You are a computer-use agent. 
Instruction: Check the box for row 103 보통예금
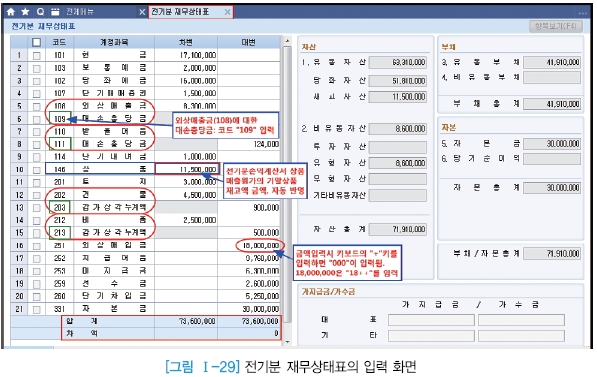[x=37, y=68]
